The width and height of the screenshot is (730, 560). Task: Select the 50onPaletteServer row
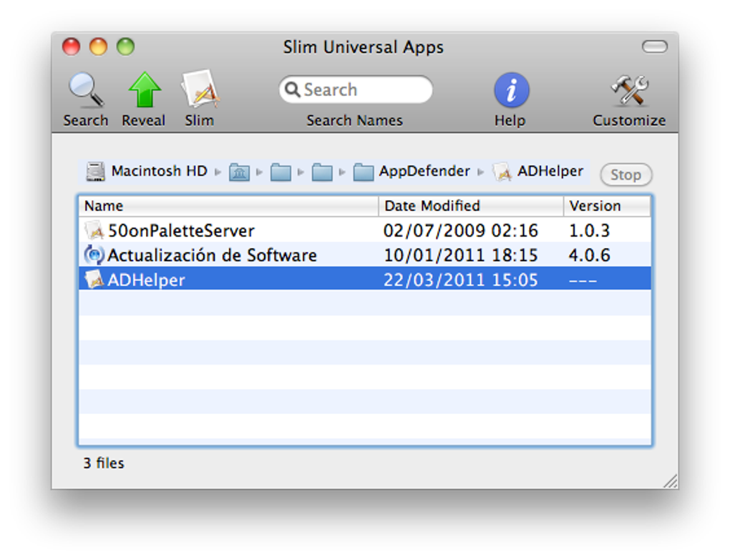click(x=365, y=230)
